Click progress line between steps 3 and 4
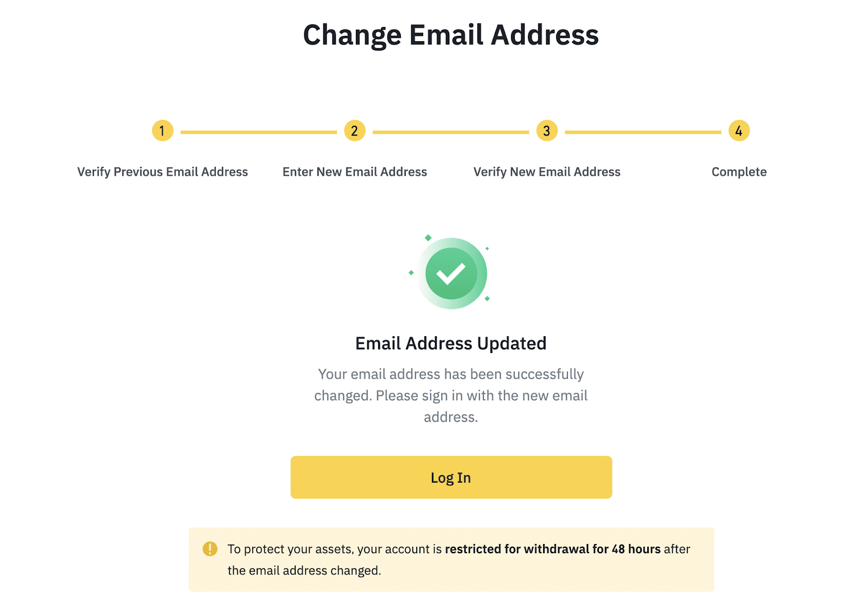868x615 pixels. (643, 132)
